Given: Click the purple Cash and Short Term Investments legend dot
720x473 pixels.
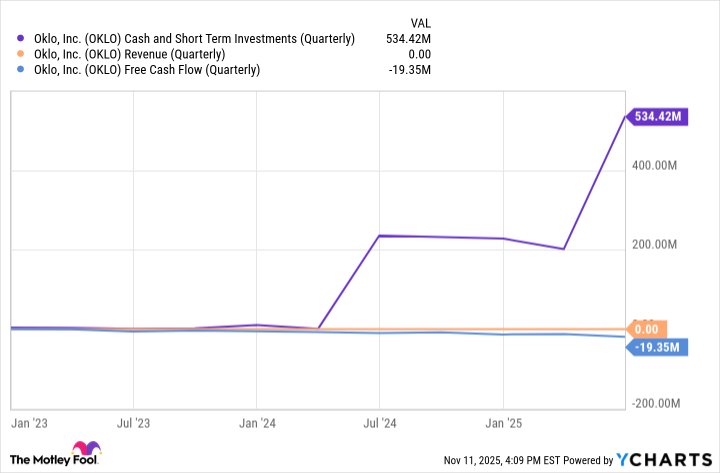Looking at the screenshot, I should pyautogui.click(x=20, y=39).
